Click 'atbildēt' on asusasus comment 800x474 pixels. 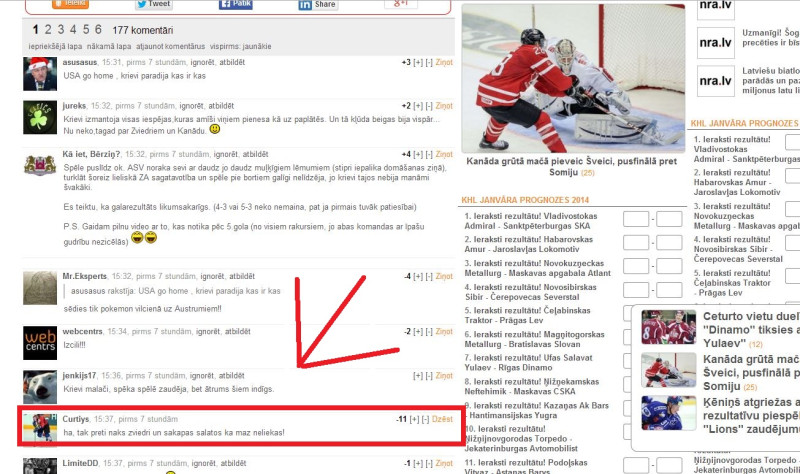point(232,62)
